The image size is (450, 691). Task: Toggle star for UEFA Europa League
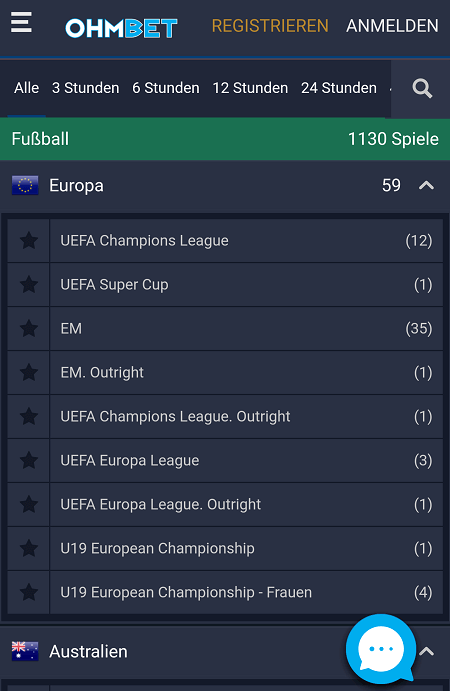click(29, 461)
